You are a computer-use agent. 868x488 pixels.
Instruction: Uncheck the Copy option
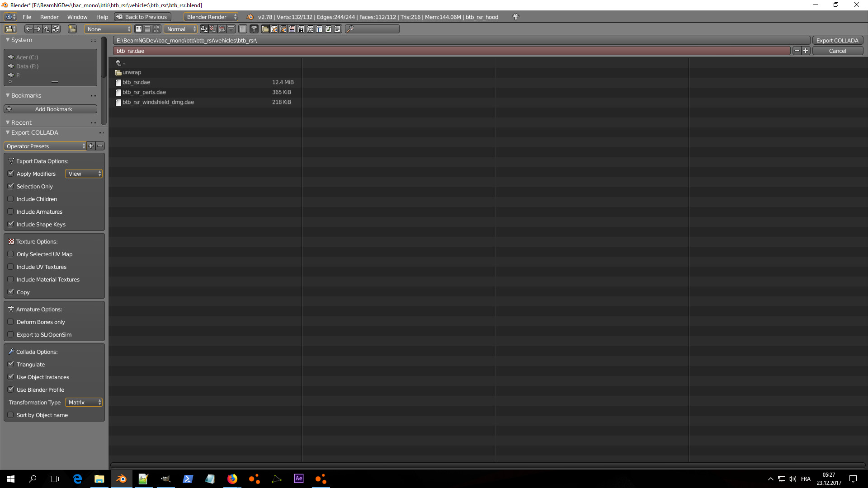point(11,292)
